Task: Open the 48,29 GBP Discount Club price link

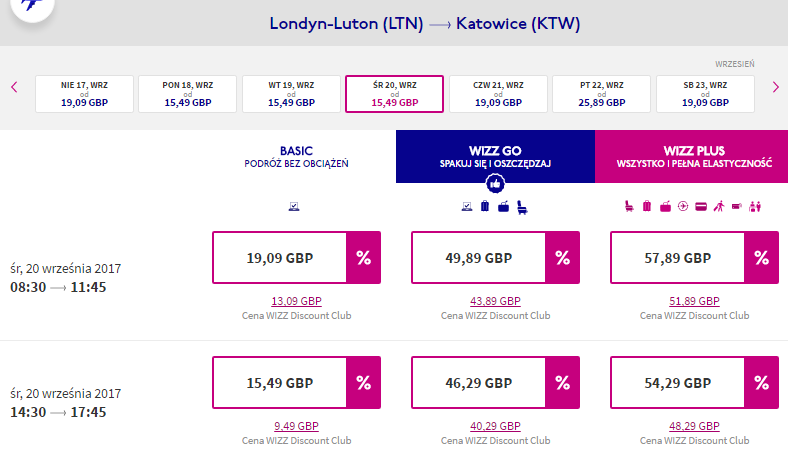Action: click(x=694, y=426)
